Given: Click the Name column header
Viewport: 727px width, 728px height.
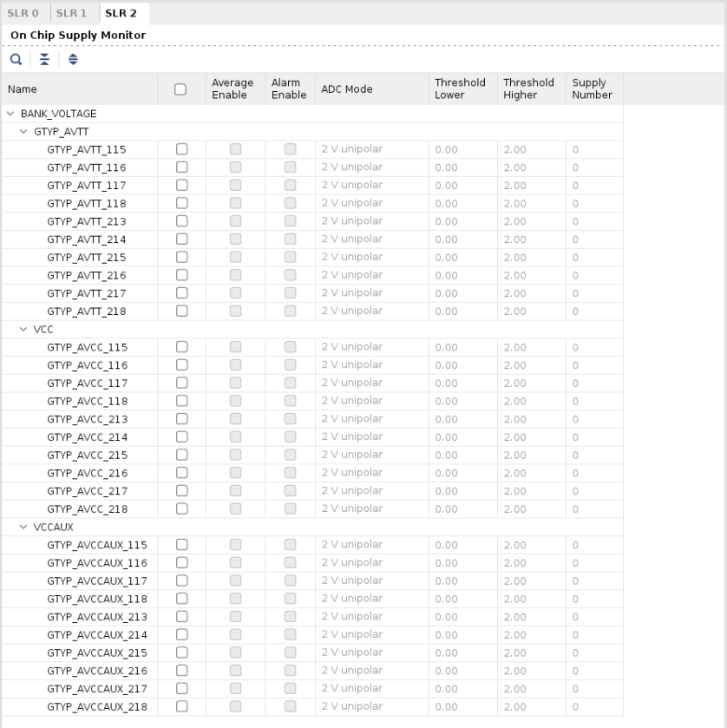Looking at the screenshot, I should 78,89.
